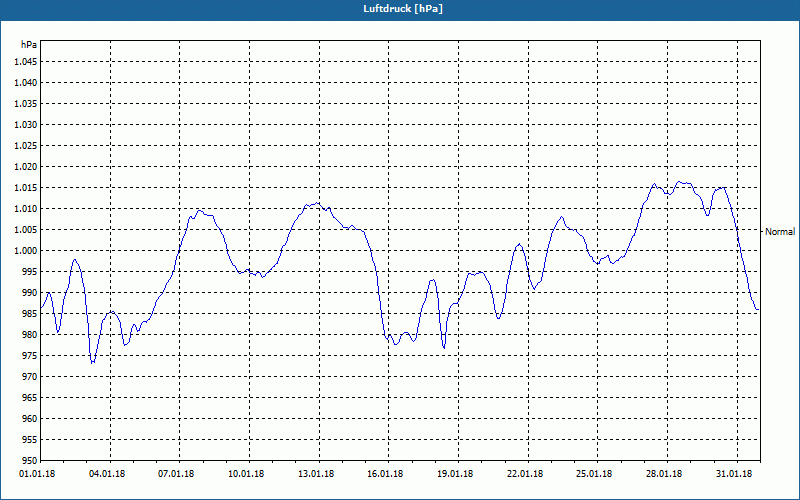The height and width of the screenshot is (500, 800).
Task: Click the 1.045 y-axis label
Action: [26, 62]
